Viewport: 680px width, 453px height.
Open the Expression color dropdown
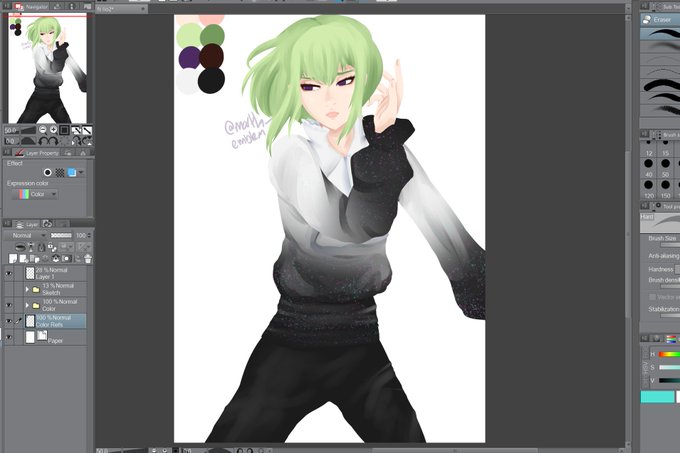pyautogui.click(x=35, y=194)
